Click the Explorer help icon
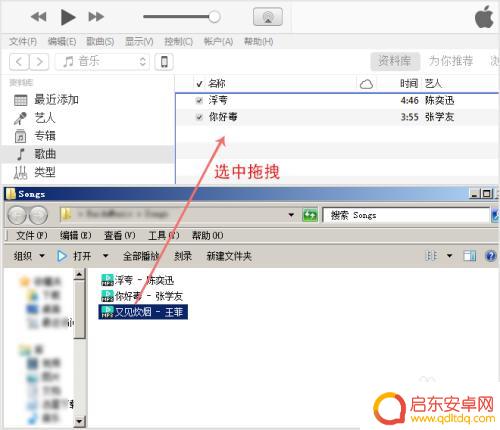The width and height of the screenshot is (500, 430). pyautogui.click(x=491, y=256)
